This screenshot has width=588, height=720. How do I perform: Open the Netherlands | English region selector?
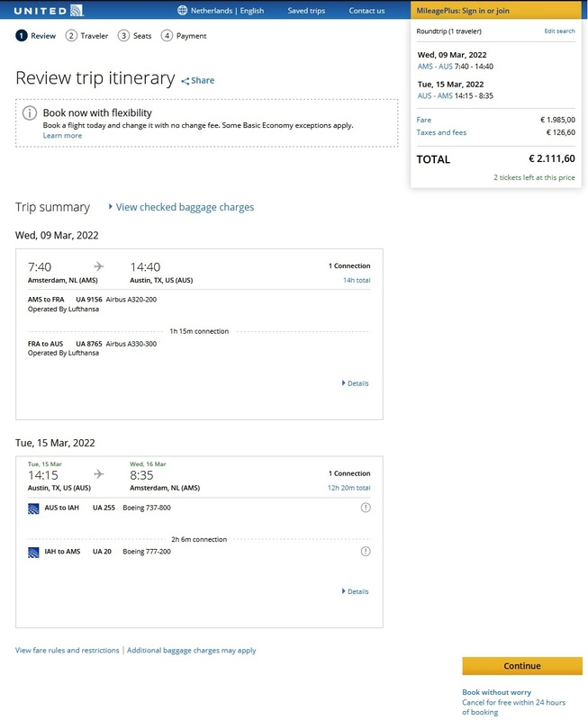pyautogui.click(x=227, y=11)
